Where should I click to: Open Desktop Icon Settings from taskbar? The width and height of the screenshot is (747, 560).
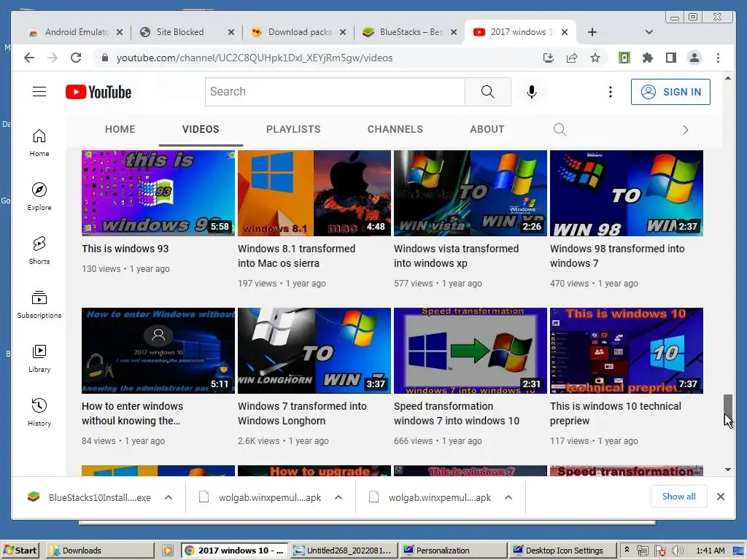pyautogui.click(x=562, y=551)
